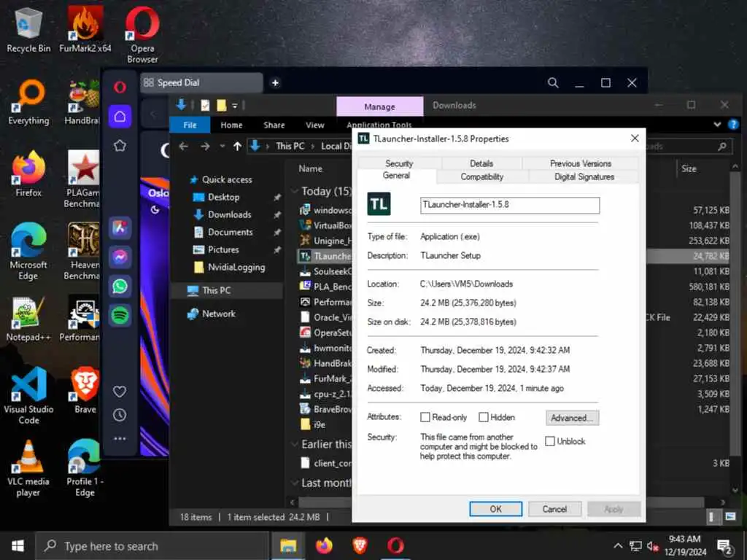Open Opera sidebar heart pinboards icon
The height and width of the screenshot is (560, 747).
pos(120,392)
